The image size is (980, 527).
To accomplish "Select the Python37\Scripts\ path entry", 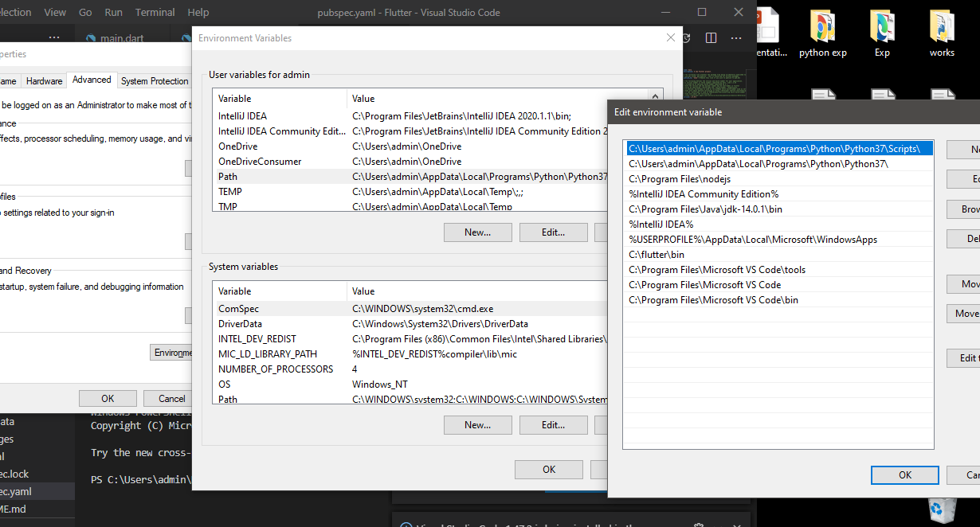I will click(x=779, y=149).
